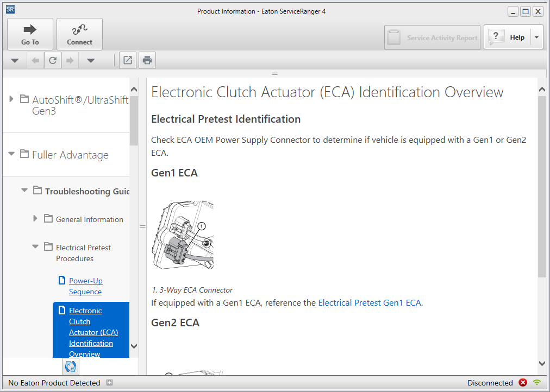Open page in external window icon
The height and width of the screenshot is (392, 550).
pos(128,61)
